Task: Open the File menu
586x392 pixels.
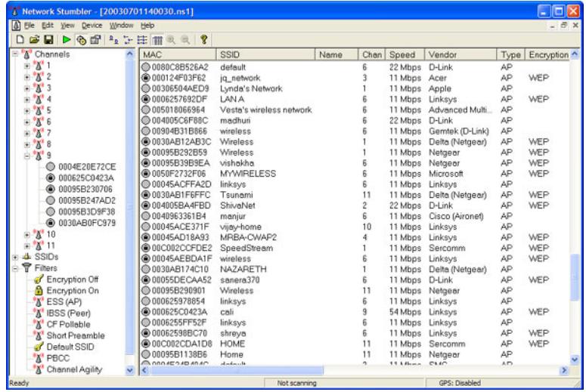Action: [29, 26]
